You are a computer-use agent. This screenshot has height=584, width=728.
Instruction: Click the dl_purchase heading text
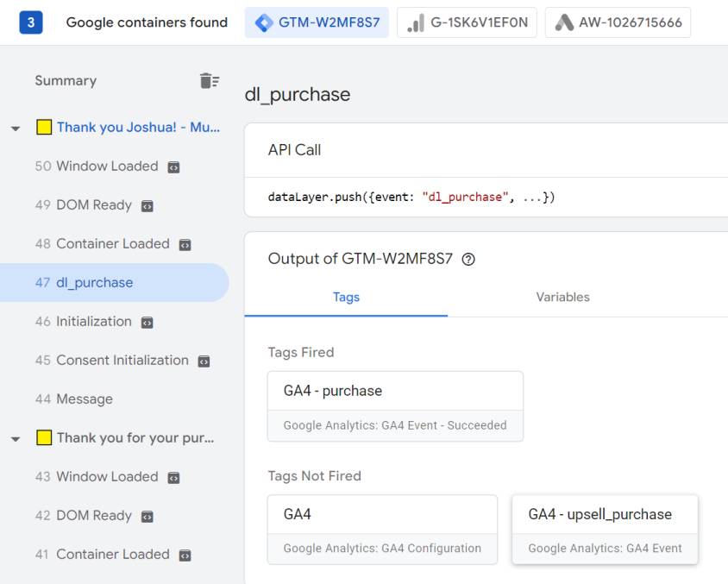[x=298, y=95]
